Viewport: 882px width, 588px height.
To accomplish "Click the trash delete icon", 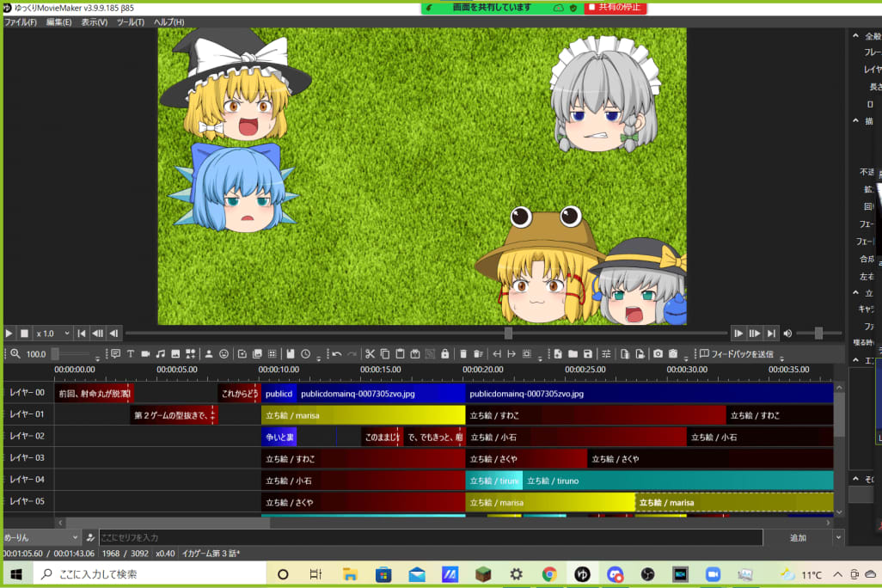I will coord(463,353).
